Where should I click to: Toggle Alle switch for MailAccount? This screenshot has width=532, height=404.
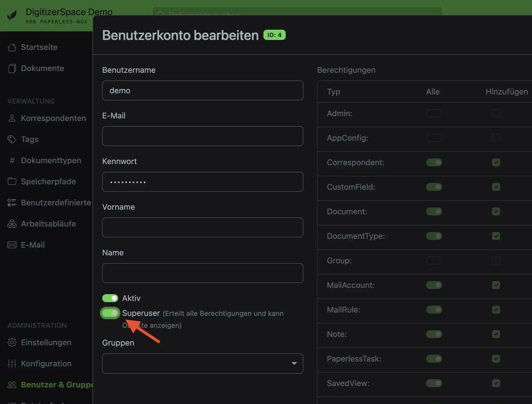click(434, 285)
